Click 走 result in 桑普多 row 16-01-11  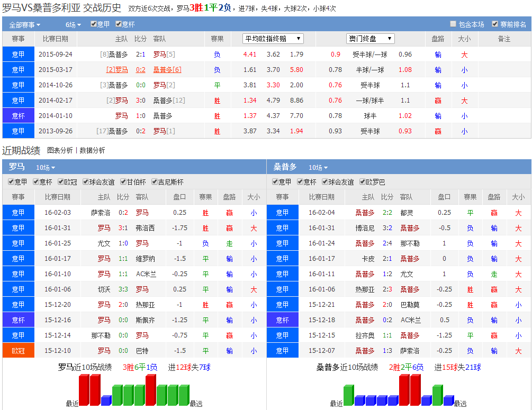494,274
